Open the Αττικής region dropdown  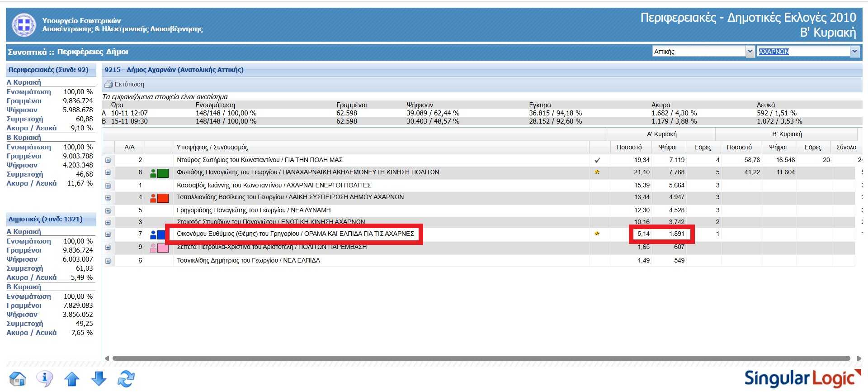[x=750, y=52]
